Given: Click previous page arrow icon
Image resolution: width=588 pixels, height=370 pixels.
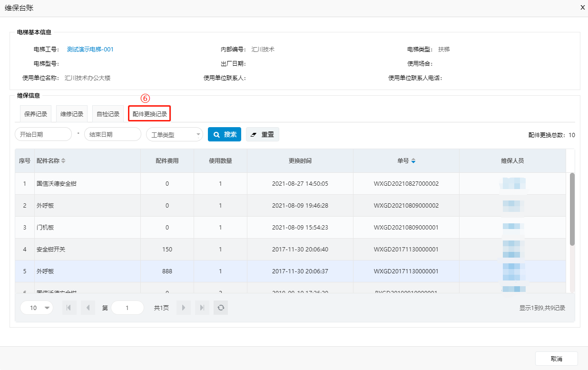Looking at the screenshot, I should [x=88, y=308].
